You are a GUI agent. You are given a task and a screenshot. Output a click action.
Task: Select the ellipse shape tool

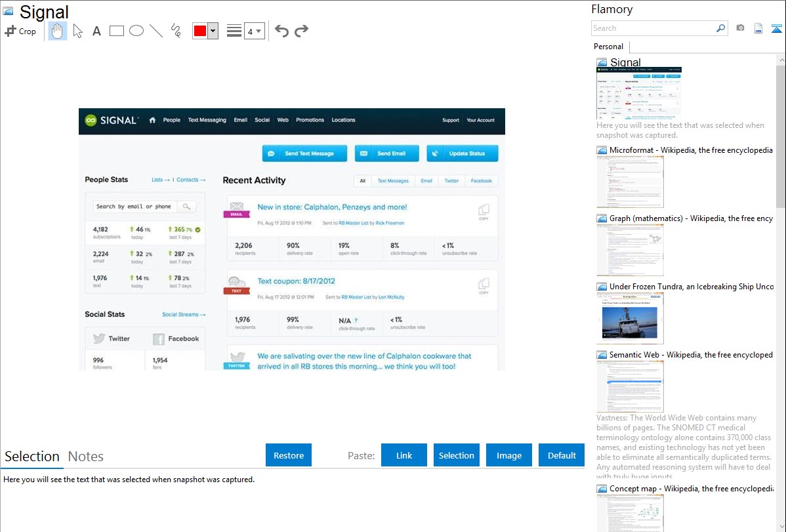point(136,31)
